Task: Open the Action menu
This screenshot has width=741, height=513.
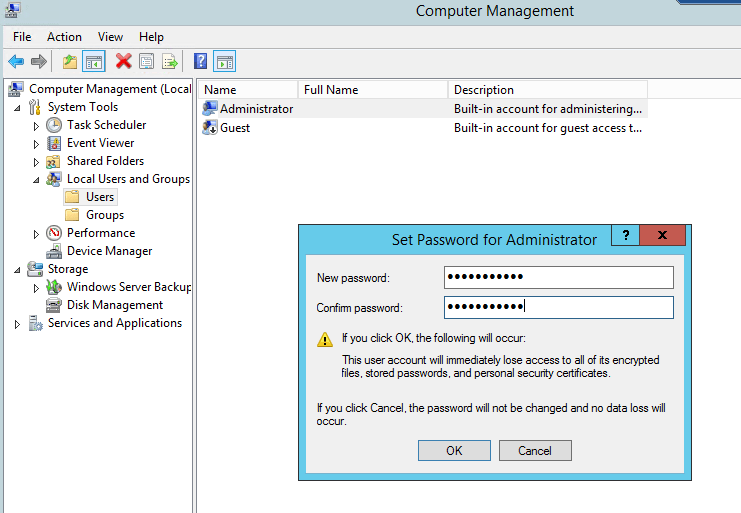Action: pos(64,37)
